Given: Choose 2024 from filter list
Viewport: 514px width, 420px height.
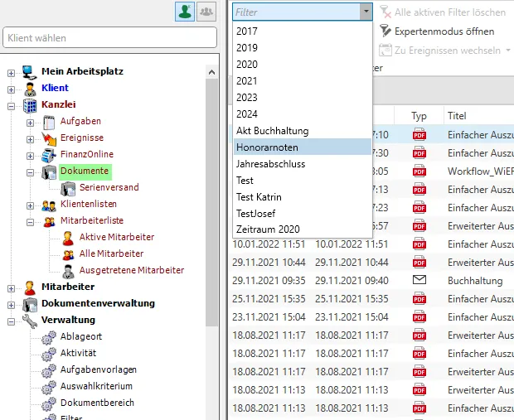Looking at the screenshot, I should pos(303,114).
